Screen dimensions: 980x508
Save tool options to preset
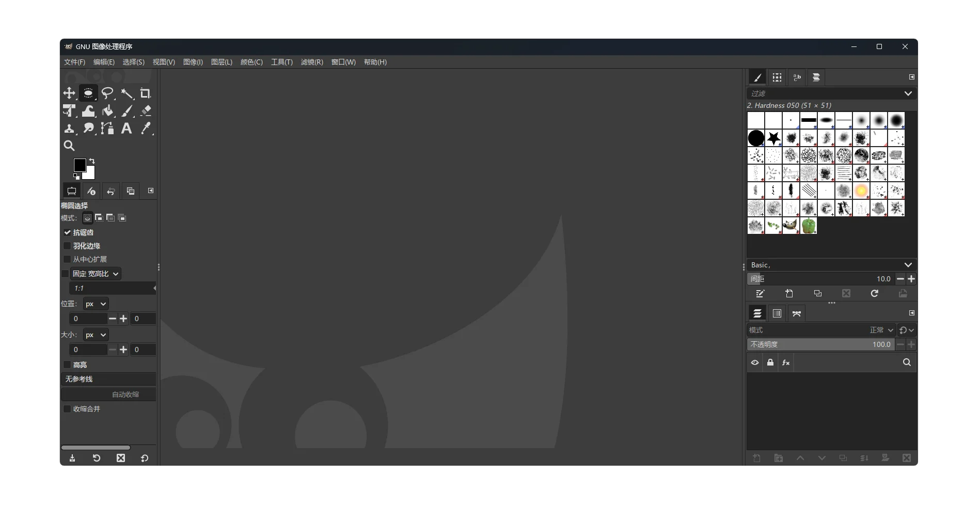click(72, 458)
